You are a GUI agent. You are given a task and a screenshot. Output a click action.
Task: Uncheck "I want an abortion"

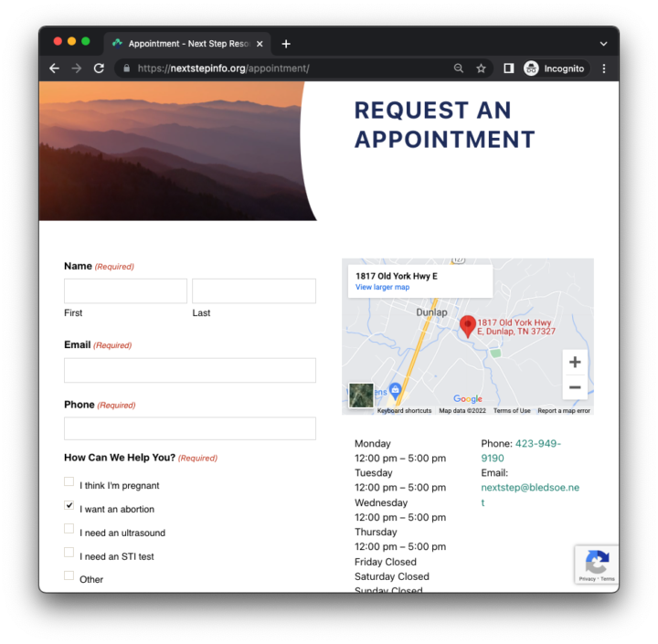[x=69, y=505]
